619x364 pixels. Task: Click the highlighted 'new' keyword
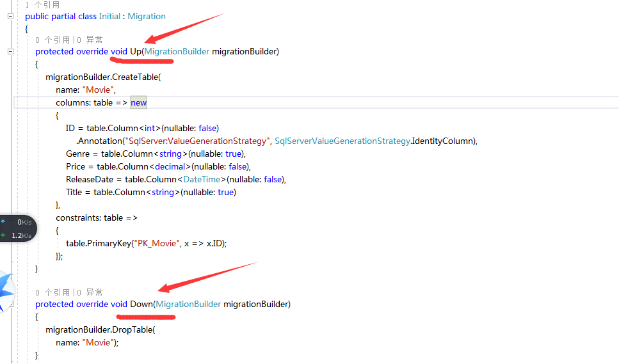tap(138, 102)
